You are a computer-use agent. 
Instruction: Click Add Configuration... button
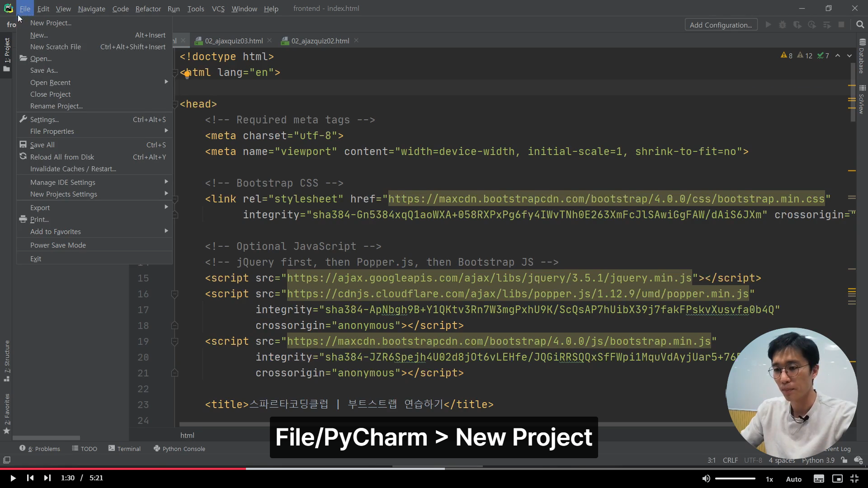coord(721,25)
